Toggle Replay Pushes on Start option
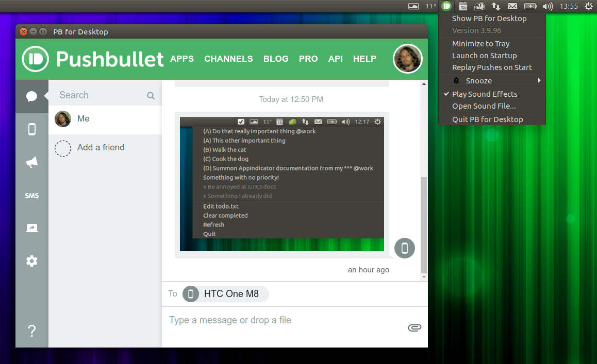597x364 pixels. point(492,67)
